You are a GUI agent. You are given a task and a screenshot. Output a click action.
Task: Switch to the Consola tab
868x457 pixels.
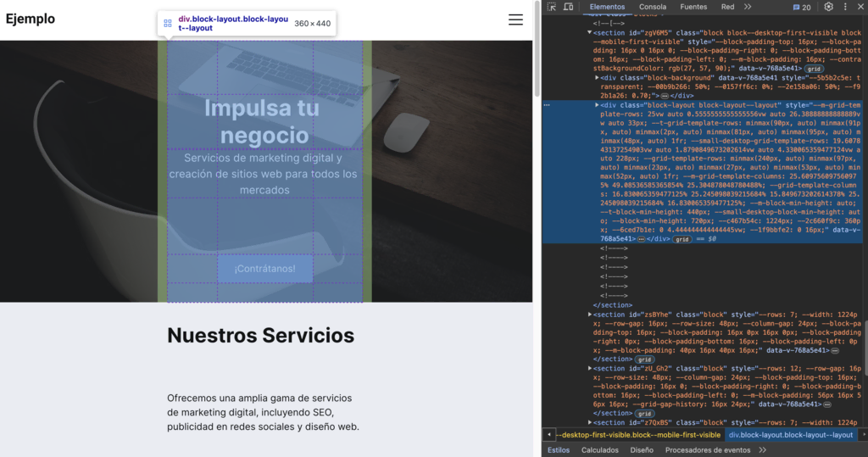coord(652,7)
